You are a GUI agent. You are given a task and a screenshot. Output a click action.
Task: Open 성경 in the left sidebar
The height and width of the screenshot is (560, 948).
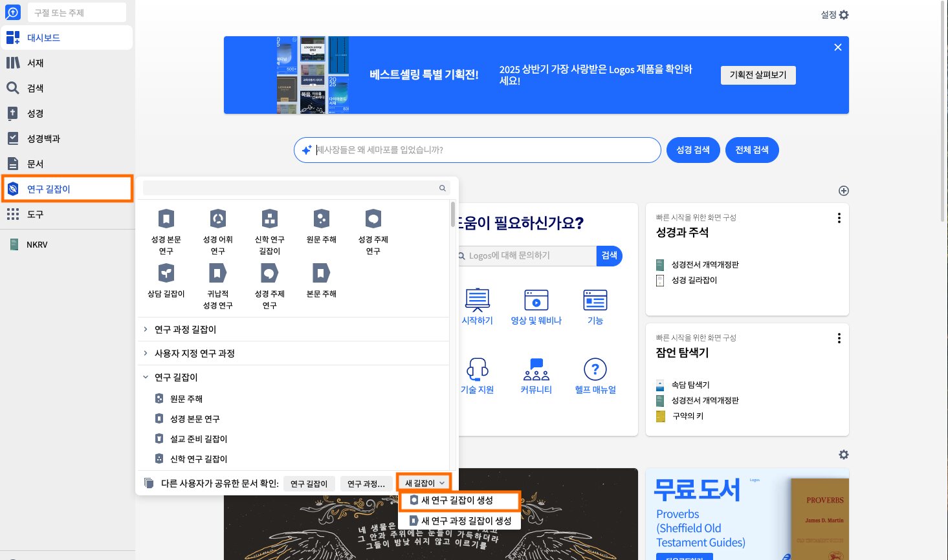[67, 113]
